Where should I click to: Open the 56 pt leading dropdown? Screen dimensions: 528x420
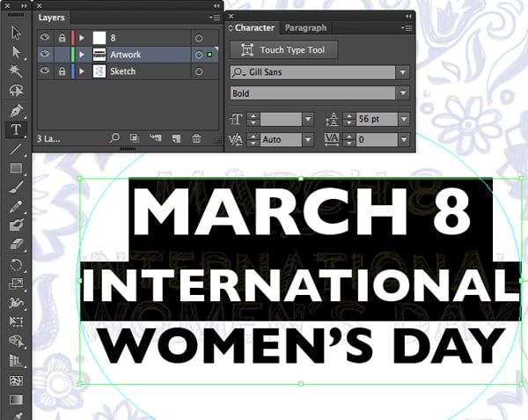[404, 119]
